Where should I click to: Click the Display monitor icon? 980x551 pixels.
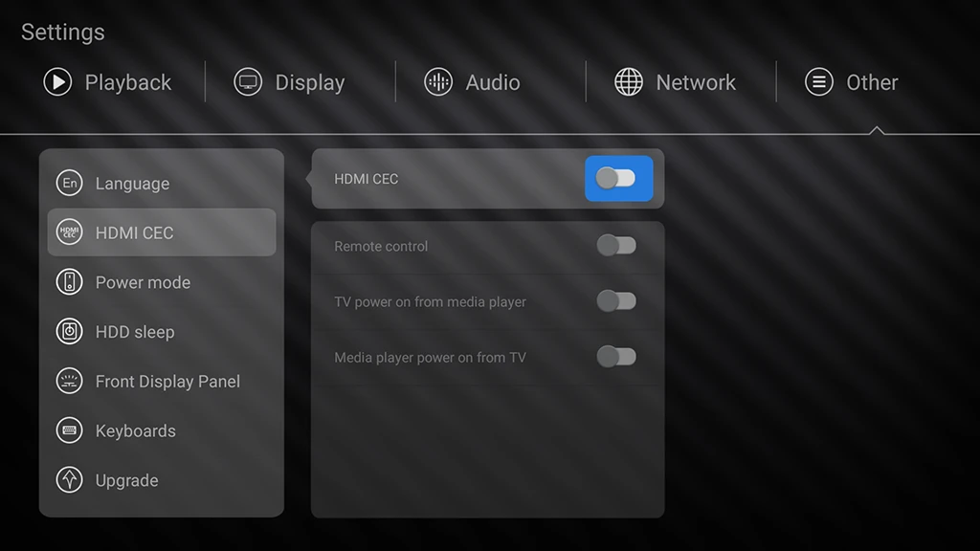pos(248,82)
